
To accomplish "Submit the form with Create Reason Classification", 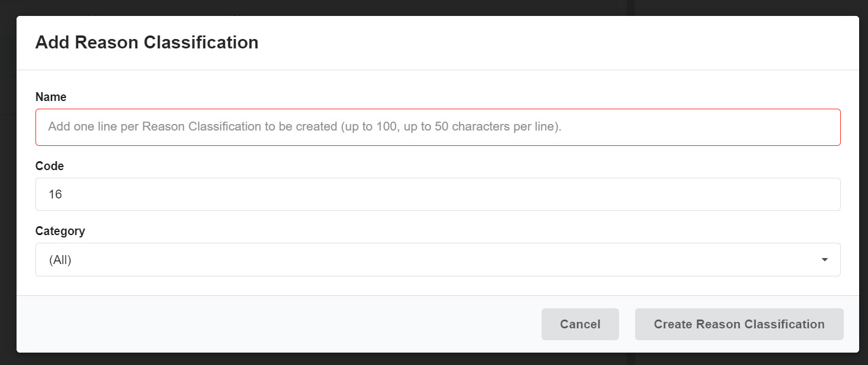I will (739, 324).
